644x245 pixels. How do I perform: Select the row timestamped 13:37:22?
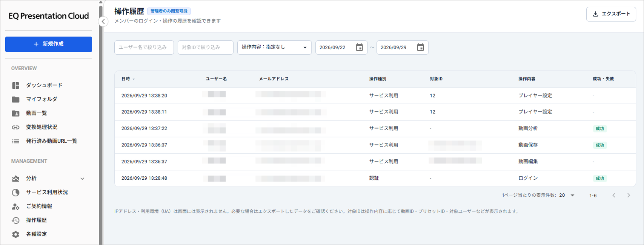coord(375,128)
